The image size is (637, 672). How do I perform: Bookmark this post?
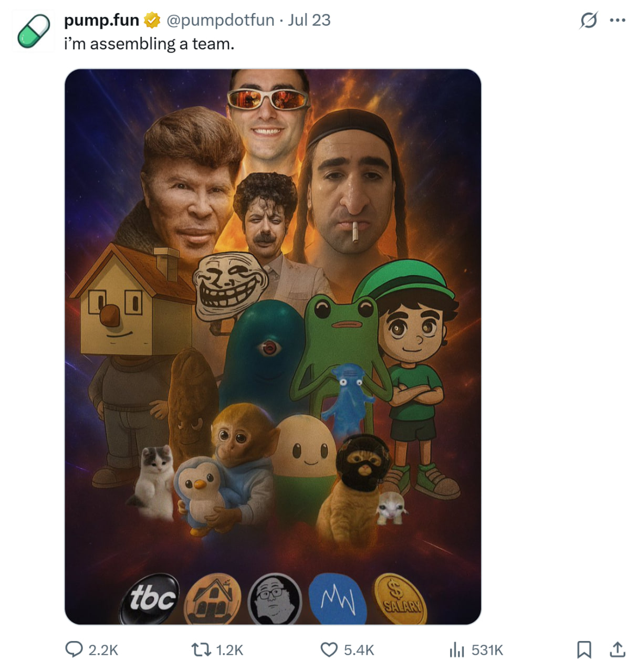tap(584, 650)
